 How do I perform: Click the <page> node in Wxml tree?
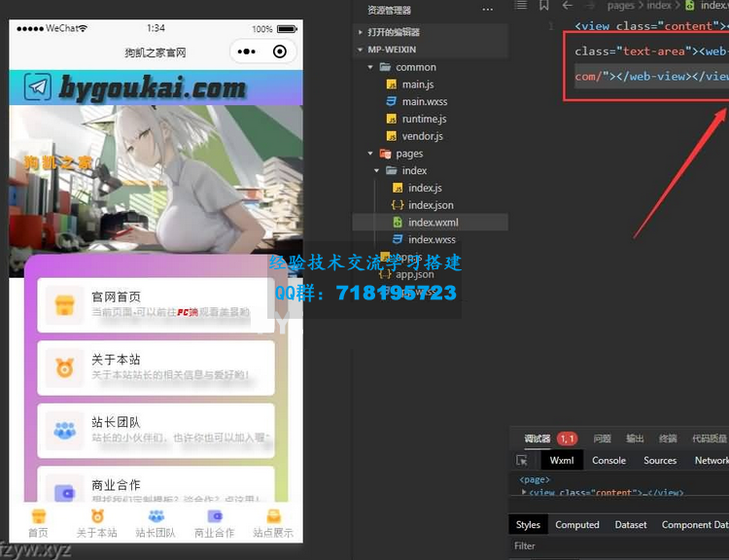pyautogui.click(x=535, y=479)
